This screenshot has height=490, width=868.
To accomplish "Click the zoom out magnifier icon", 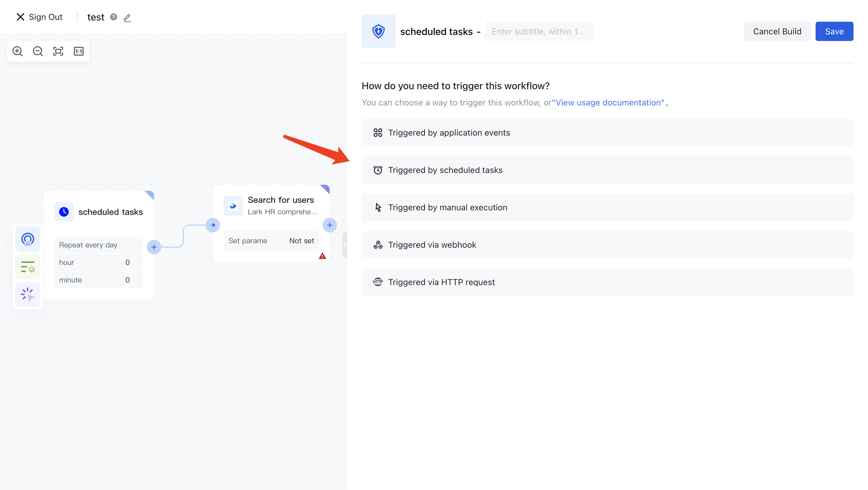I will pyautogui.click(x=38, y=51).
